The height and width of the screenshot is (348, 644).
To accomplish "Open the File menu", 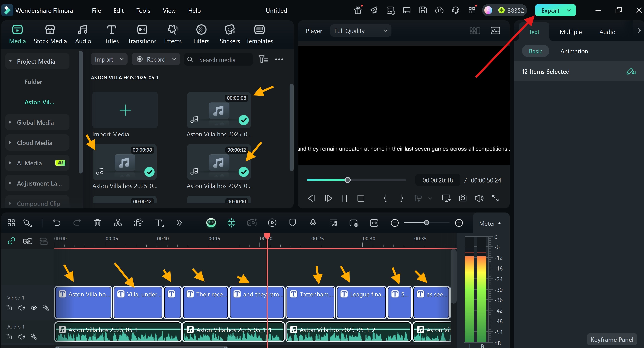I will coord(96,11).
